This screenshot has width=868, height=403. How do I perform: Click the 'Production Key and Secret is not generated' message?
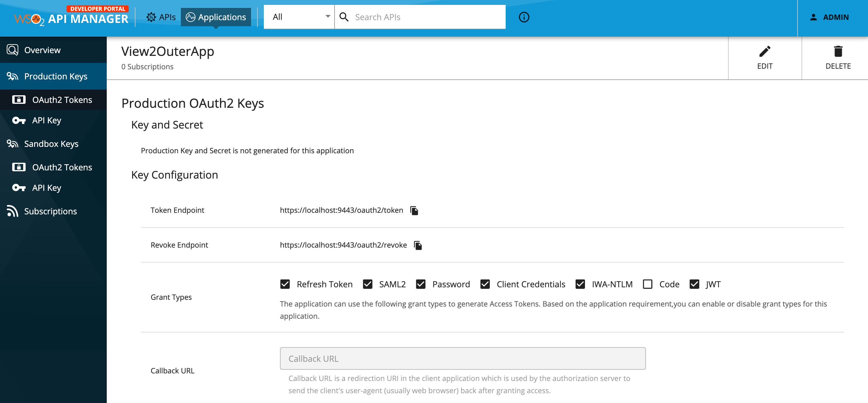[x=247, y=151]
